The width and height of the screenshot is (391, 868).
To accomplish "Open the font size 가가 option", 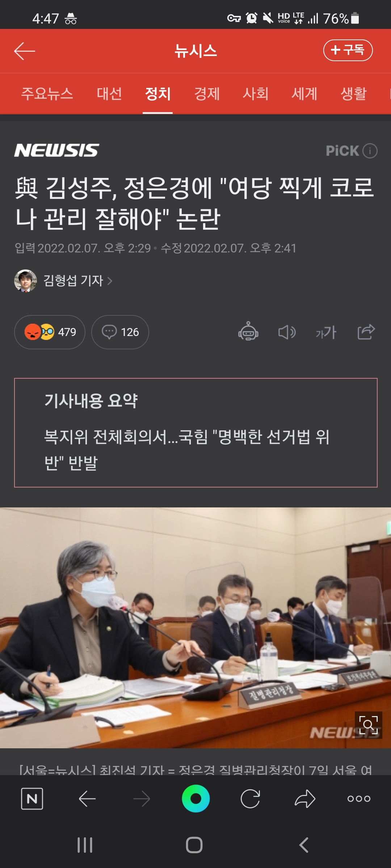I will click(326, 332).
